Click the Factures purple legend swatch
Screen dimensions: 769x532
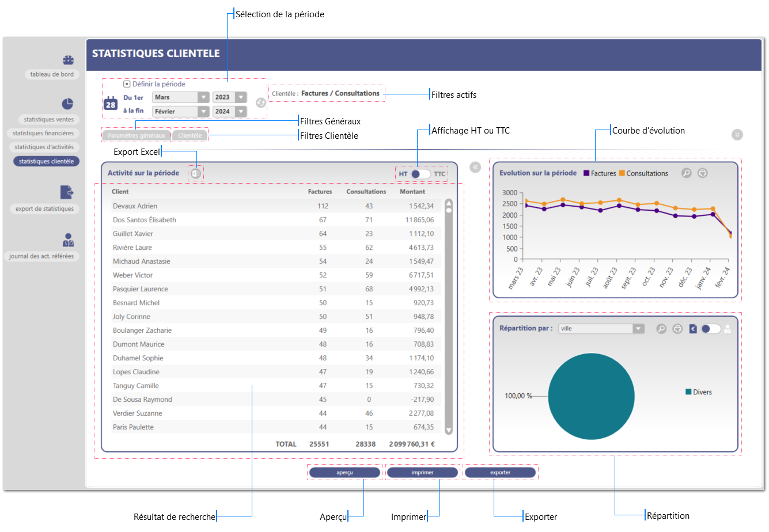tap(586, 173)
